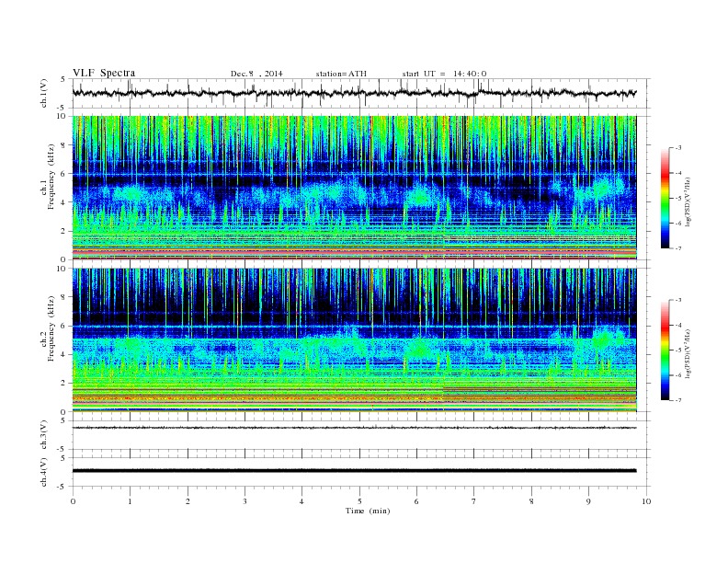Click the 'start UT = 14:40:0' label

coord(444,74)
